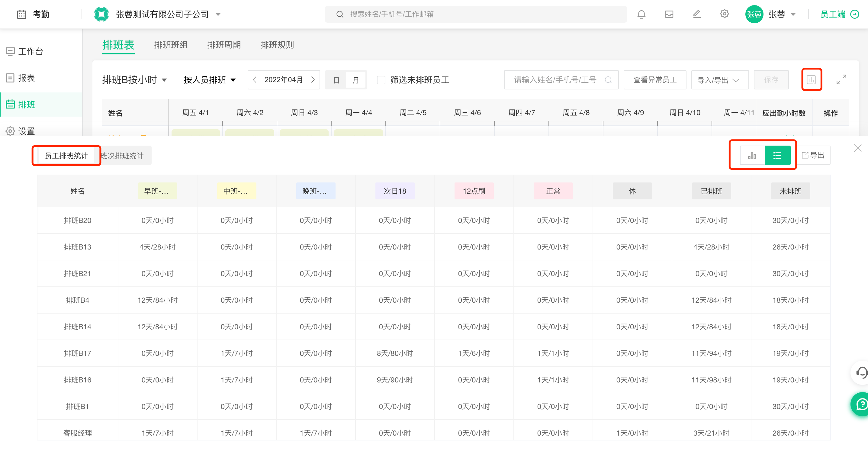Click the 晚班 shift color tag
The image size is (868, 464).
tap(316, 191)
